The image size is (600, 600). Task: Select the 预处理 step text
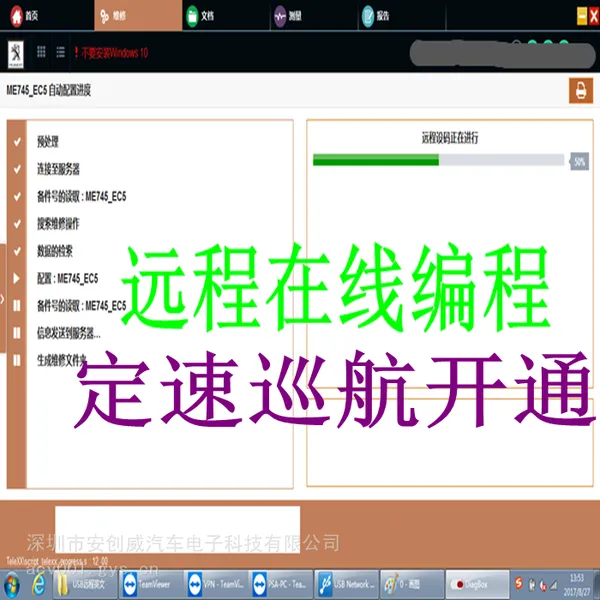coord(48,142)
